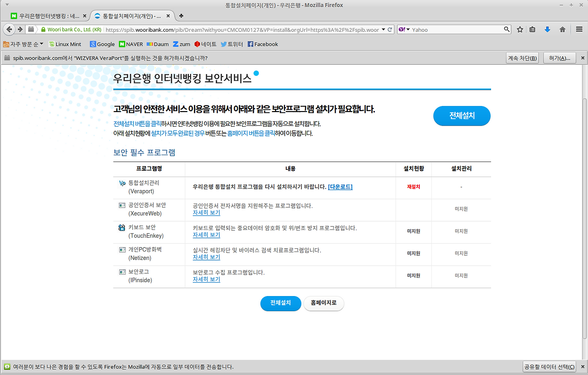Click the 프로그램명 column header
The image size is (588, 375).
(149, 168)
